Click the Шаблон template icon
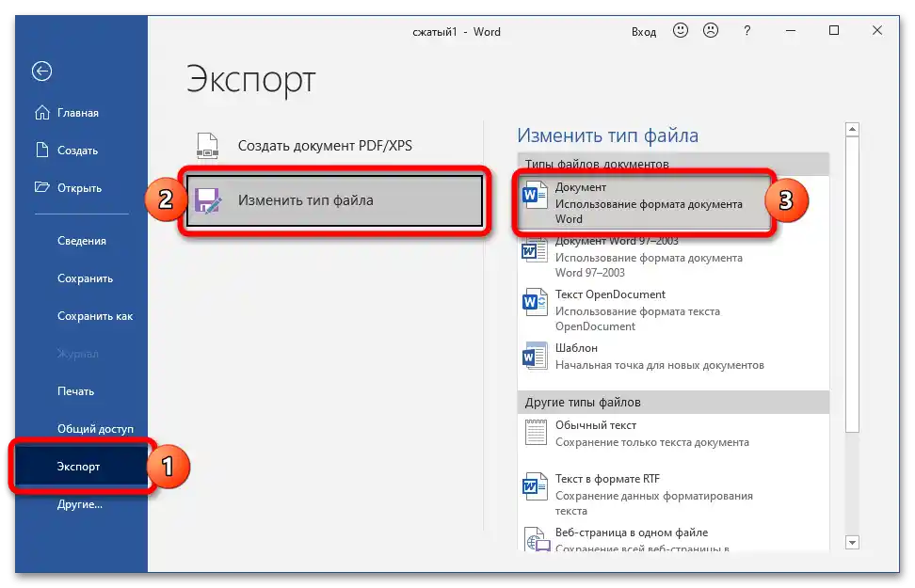This screenshot has height=588, width=915. pyautogui.click(x=535, y=356)
